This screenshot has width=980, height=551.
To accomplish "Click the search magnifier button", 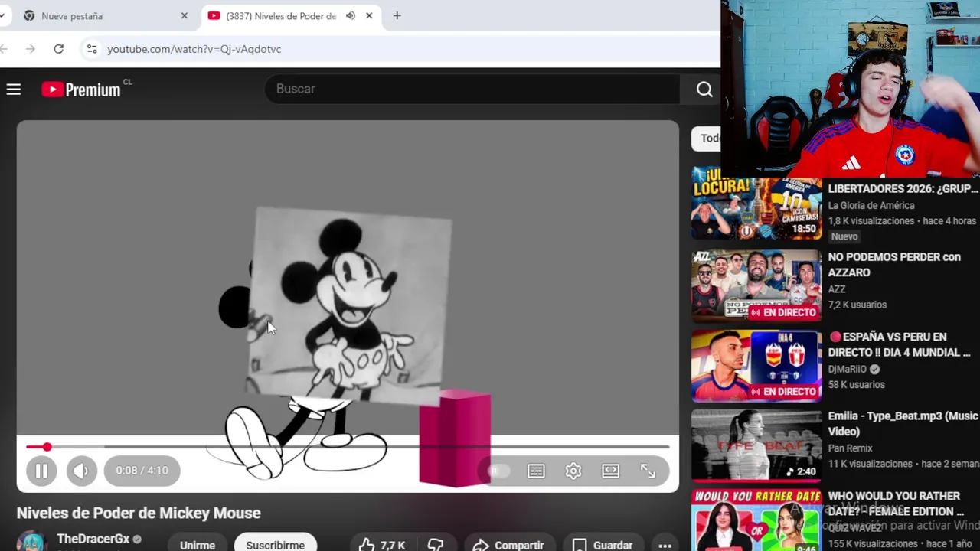I will click(x=704, y=89).
